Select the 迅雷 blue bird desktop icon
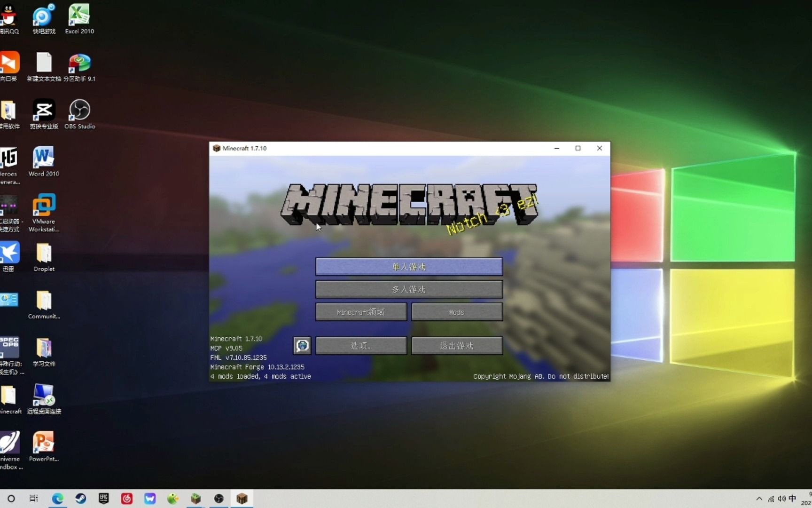The image size is (812, 508). pyautogui.click(x=9, y=257)
